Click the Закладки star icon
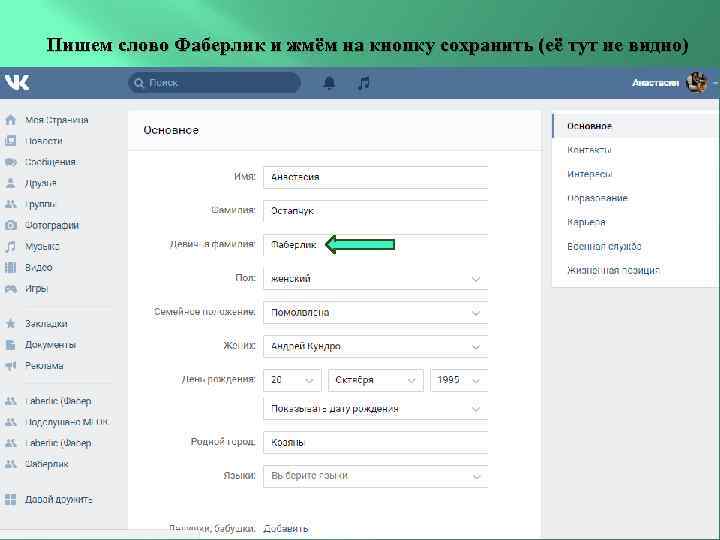The width and height of the screenshot is (720, 540). [x=11, y=324]
